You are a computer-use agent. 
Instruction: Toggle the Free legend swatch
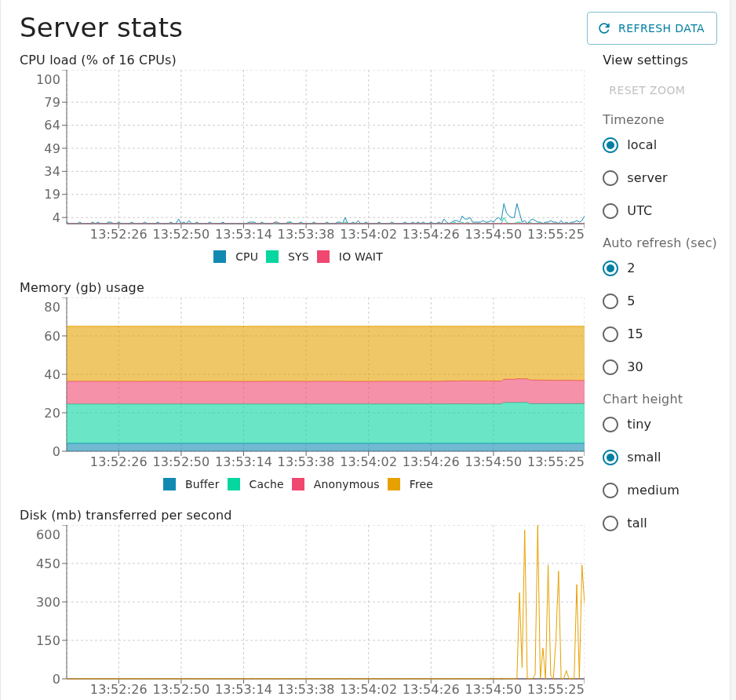pyautogui.click(x=394, y=484)
